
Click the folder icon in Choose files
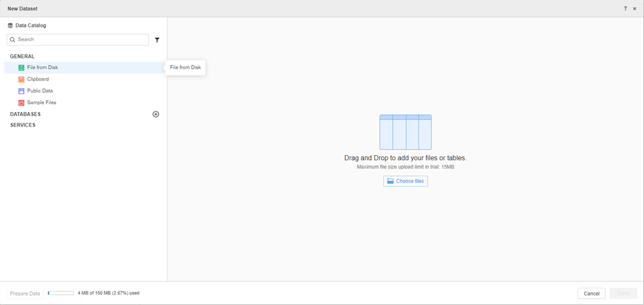(390, 181)
